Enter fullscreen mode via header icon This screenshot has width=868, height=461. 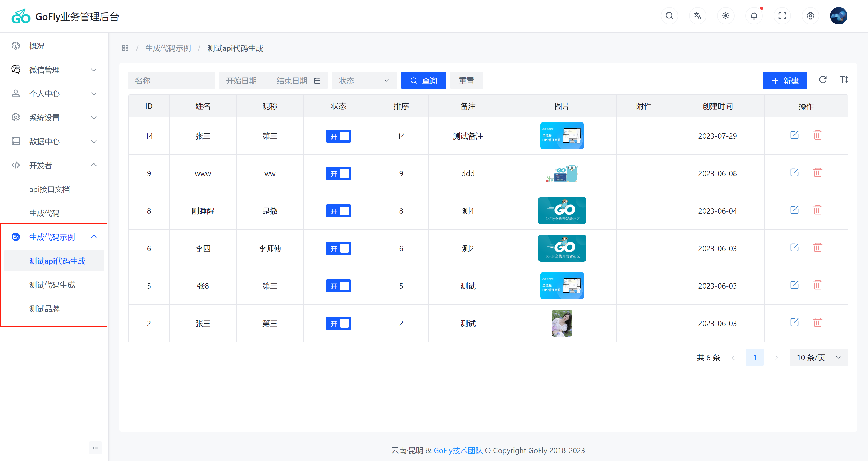782,16
